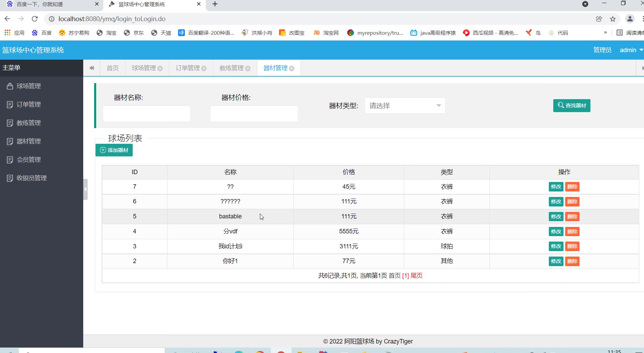Click the 查找器材 search button
Viewport: 644px width, 353px height.
coord(572,106)
